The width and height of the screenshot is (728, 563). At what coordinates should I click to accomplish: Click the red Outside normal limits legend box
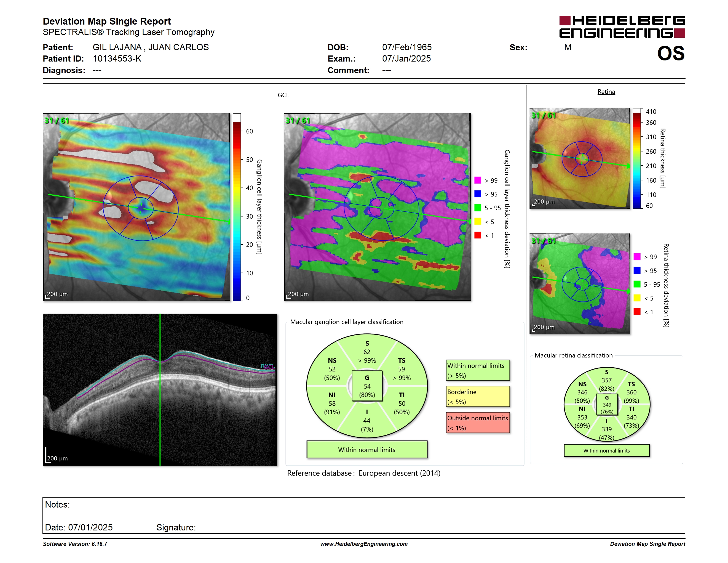478,423
